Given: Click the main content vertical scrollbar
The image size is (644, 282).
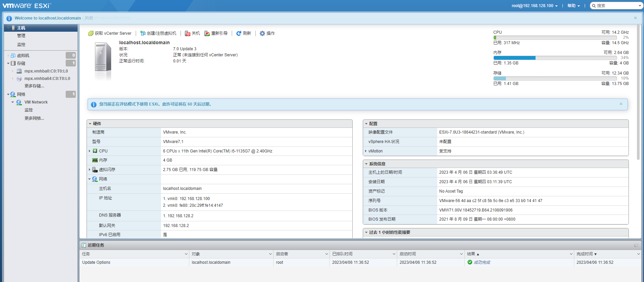Looking at the screenshot, I should click(638, 92).
